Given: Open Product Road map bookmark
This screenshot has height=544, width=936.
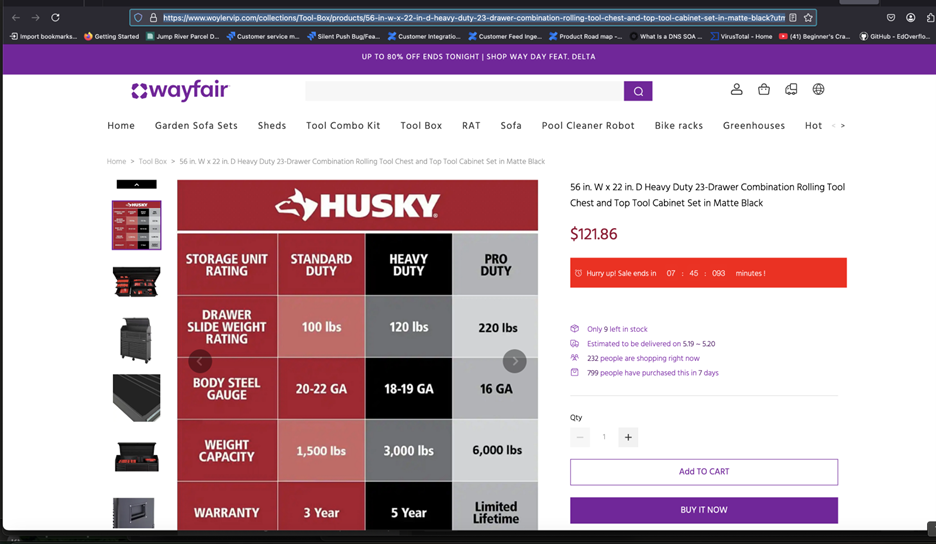Looking at the screenshot, I should coord(586,36).
